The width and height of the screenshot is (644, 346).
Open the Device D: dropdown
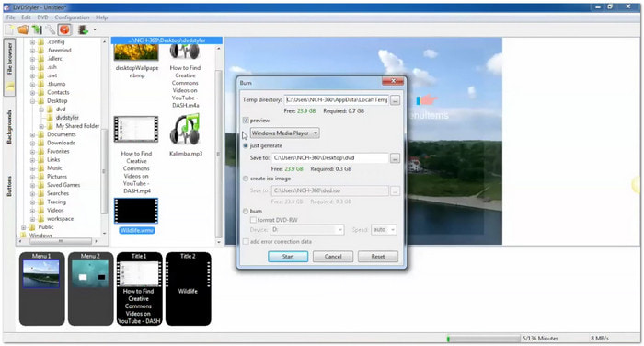pyautogui.click(x=307, y=230)
